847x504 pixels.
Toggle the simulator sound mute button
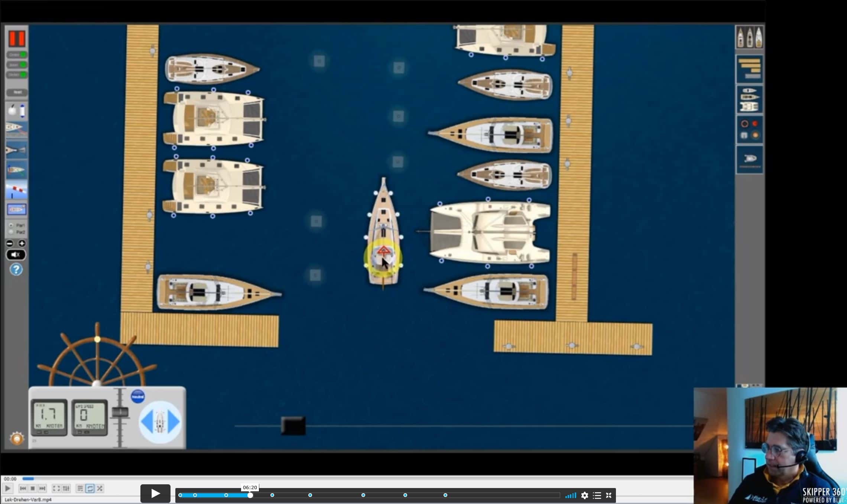[16, 255]
